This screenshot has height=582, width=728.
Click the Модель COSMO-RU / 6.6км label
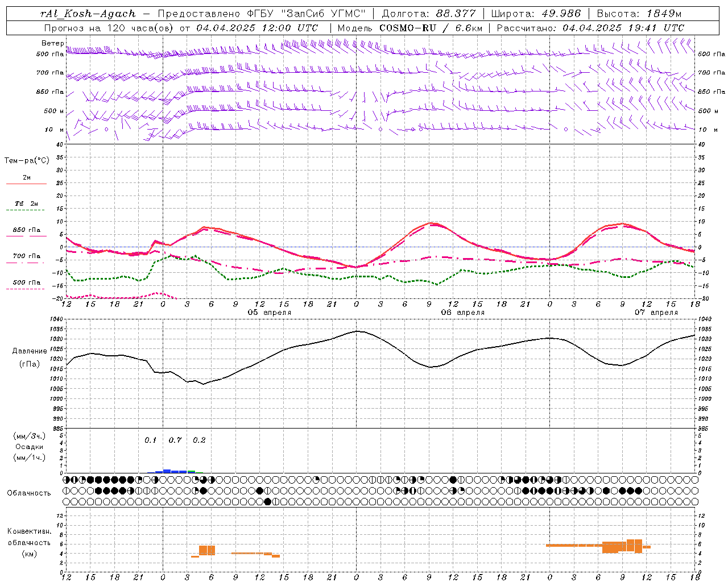point(410,28)
